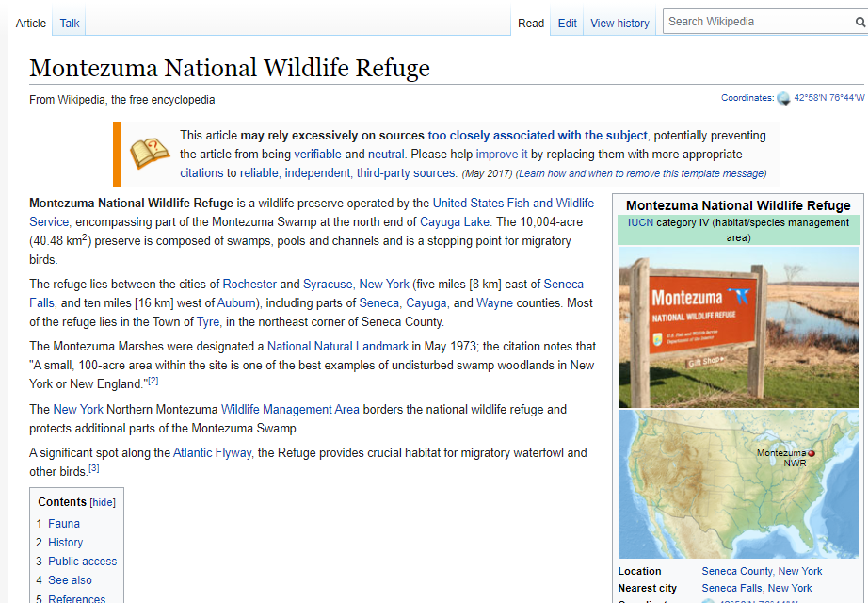Click the Tyre town link
Image resolution: width=868 pixels, height=603 pixels.
208,321
